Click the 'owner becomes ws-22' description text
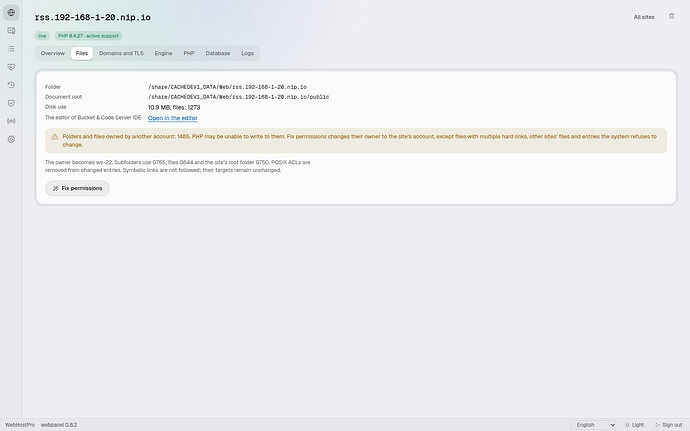 [177, 166]
